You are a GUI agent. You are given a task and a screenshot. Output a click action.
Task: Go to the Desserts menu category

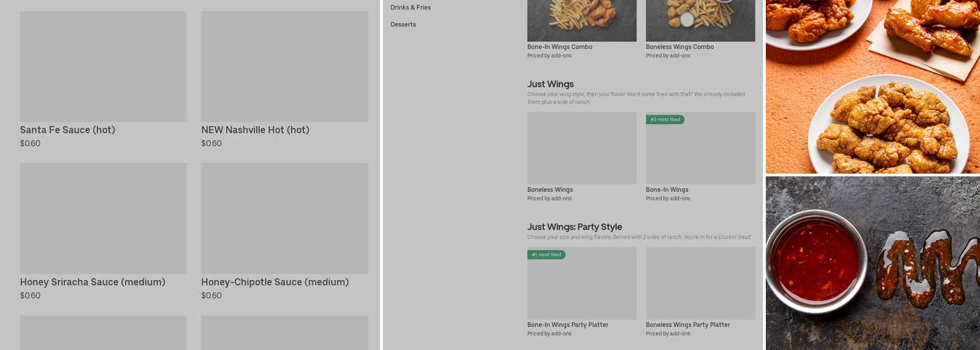coord(403,24)
